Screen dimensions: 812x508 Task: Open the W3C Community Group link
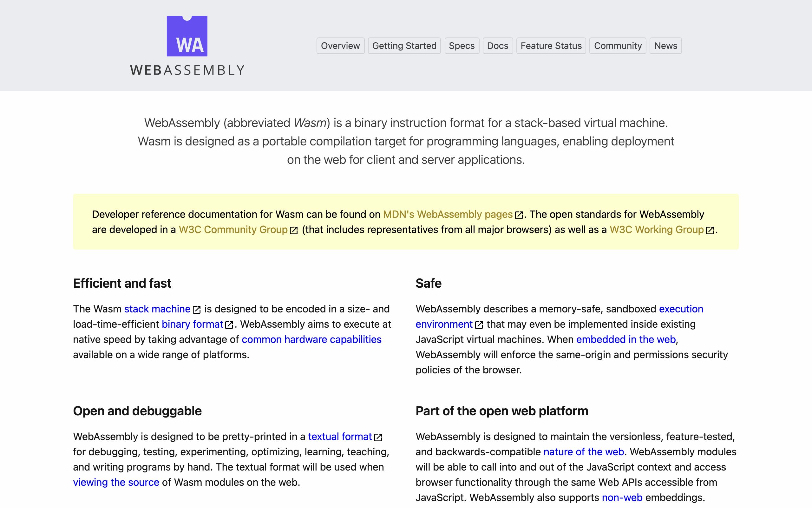(233, 230)
